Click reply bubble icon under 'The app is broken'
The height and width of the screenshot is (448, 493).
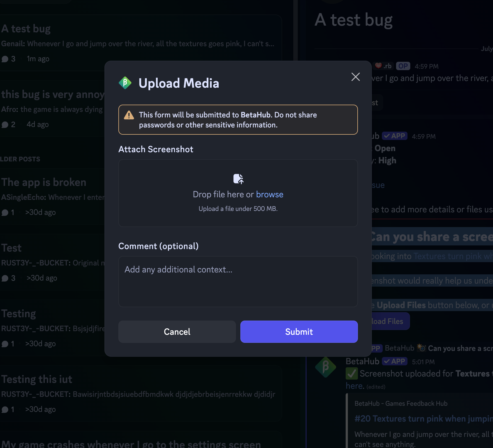click(5, 213)
